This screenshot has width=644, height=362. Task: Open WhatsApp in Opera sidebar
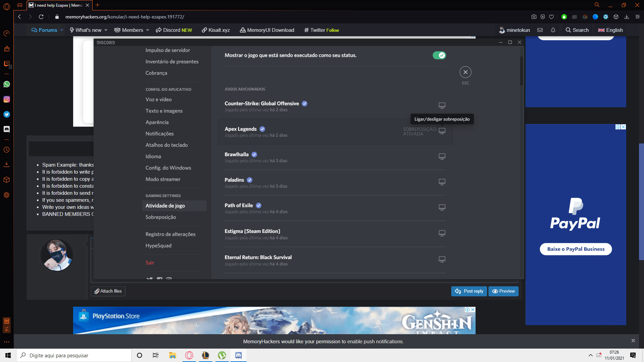[x=7, y=84]
